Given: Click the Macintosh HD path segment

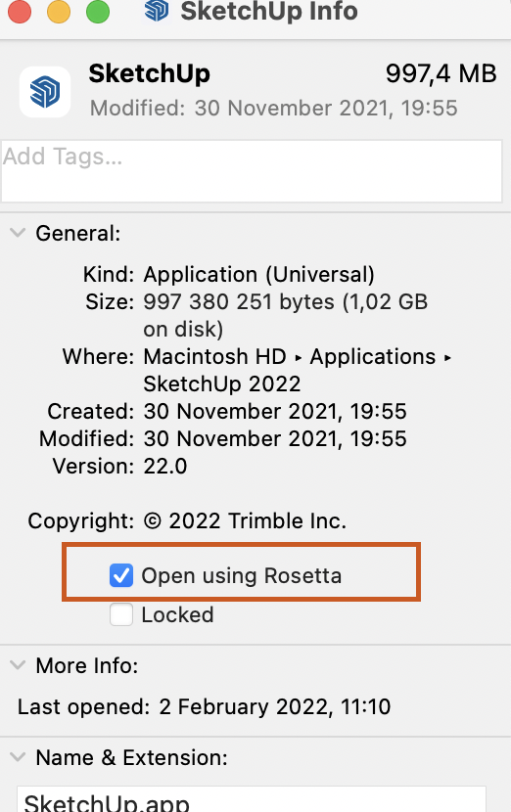Looking at the screenshot, I should click(x=214, y=357).
